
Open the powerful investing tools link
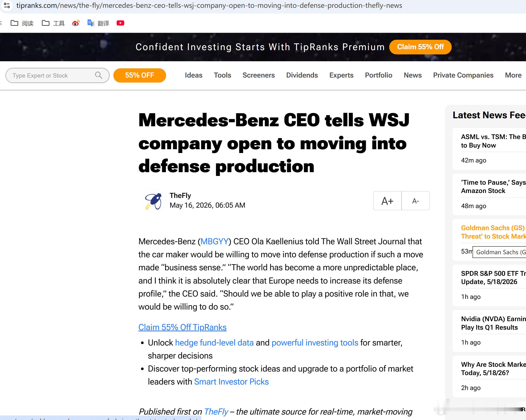pos(315,343)
